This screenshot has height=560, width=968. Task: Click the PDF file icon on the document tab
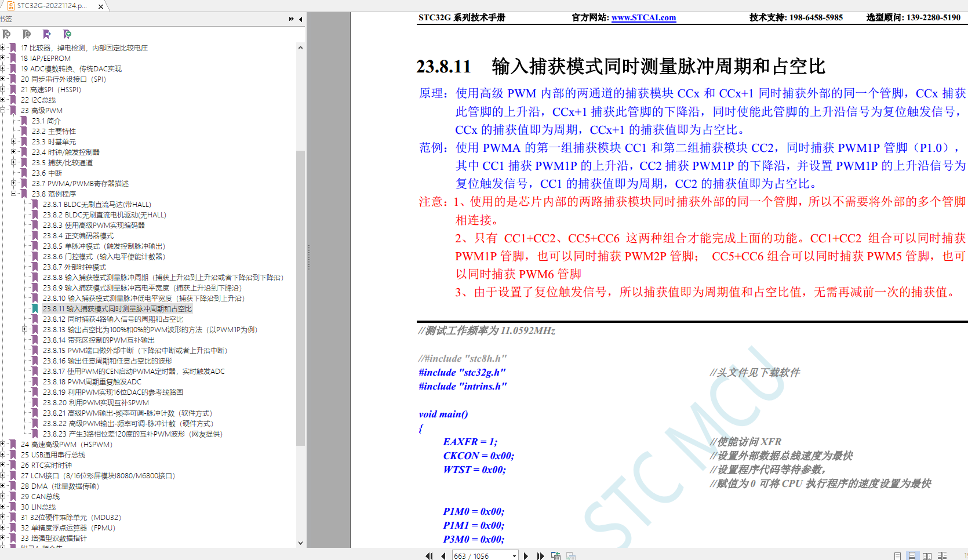11,6
